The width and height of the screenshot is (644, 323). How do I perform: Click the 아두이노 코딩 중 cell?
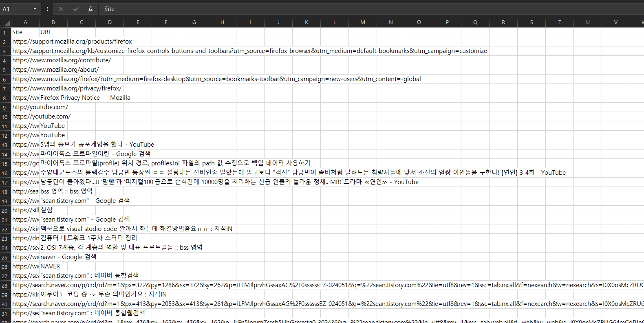tap(103, 294)
